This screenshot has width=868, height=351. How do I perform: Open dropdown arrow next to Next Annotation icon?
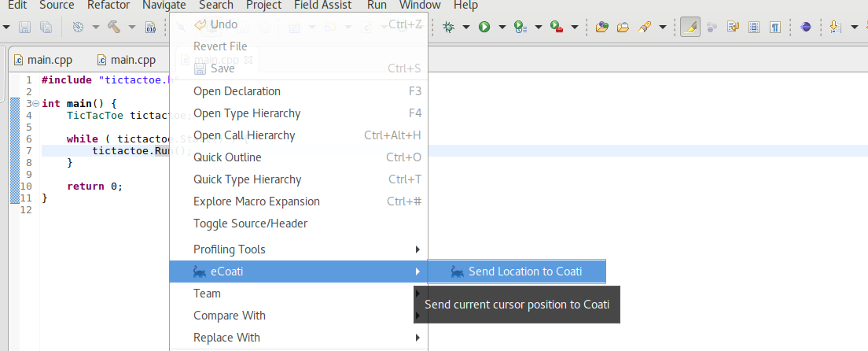click(x=854, y=27)
